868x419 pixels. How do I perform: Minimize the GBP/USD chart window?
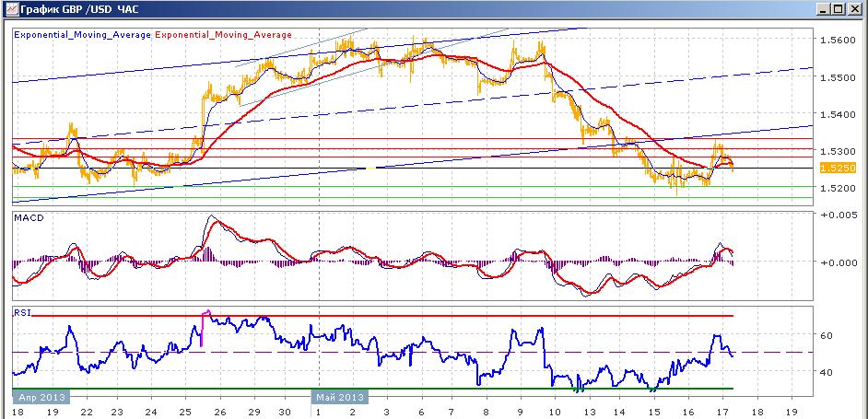[825, 9]
